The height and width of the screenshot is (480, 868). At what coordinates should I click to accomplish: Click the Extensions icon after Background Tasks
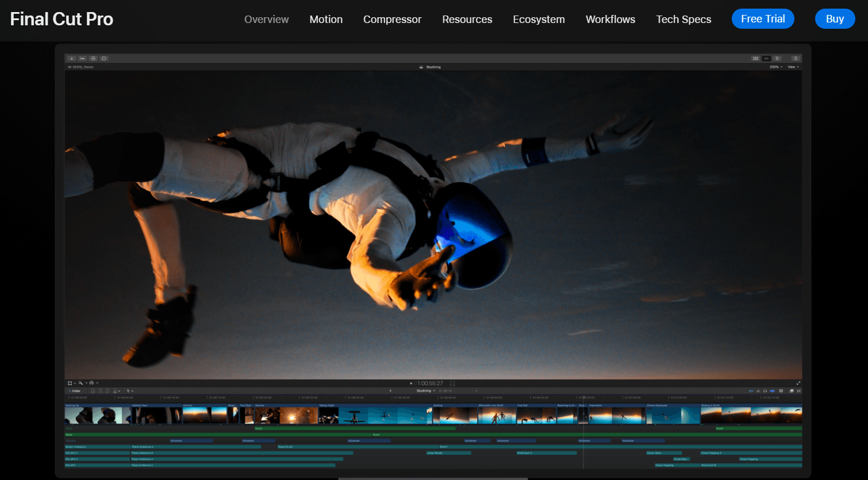coord(104,58)
